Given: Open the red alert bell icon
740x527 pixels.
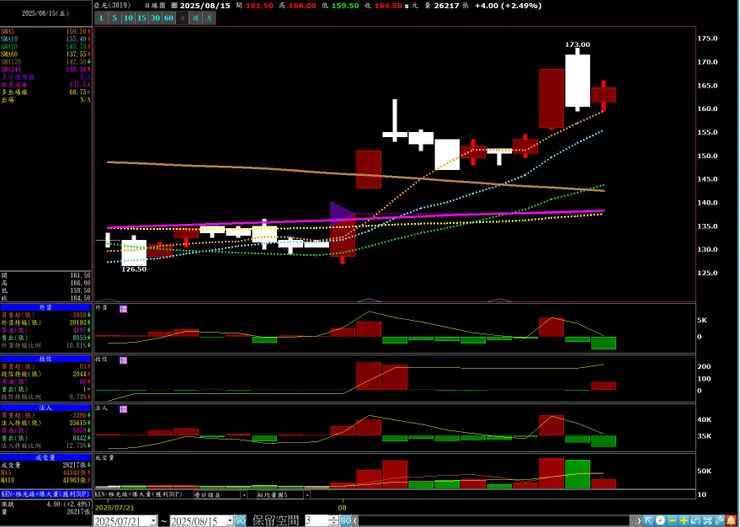Looking at the screenshot, I should click(731, 521).
